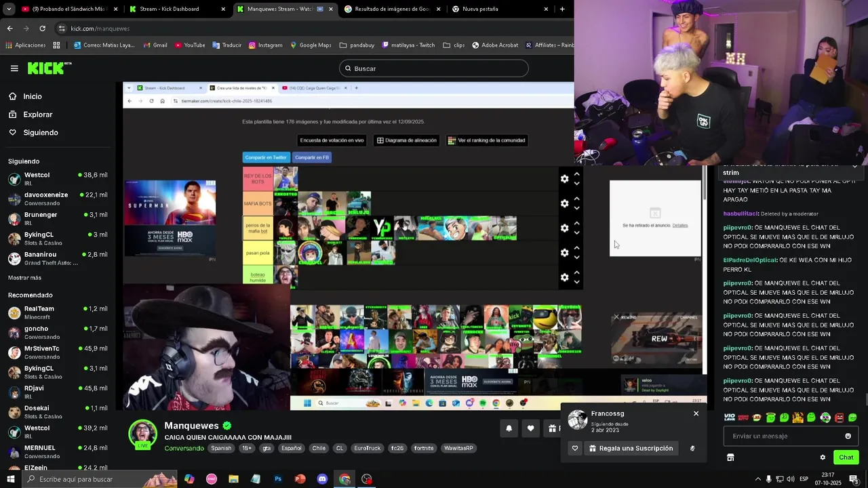The width and height of the screenshot is (868, 488).
Task: Reload the page
Action: [42, 28]
